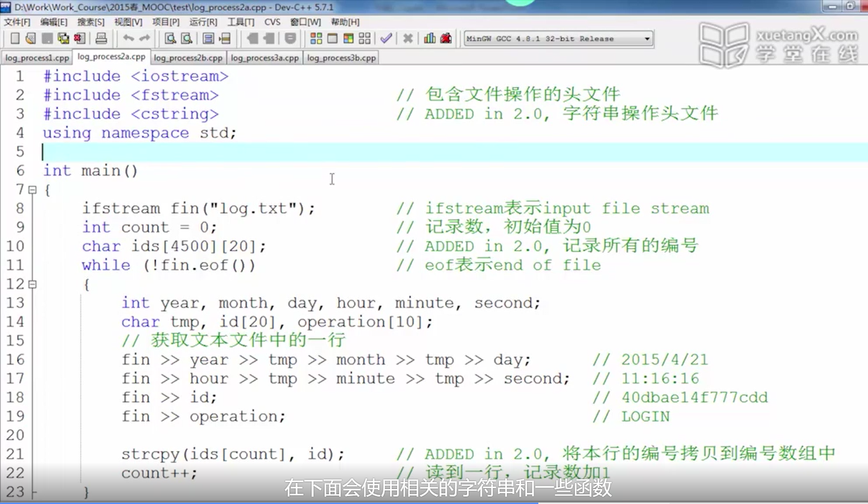The width and height of the screenshot is (868, 504).
Task: Collapse the while-loop fold at line 12
Action: pos(32,284)
